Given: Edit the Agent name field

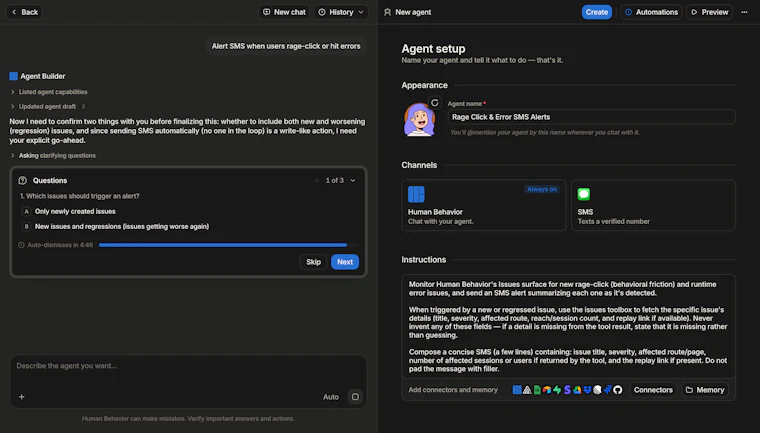Looking at the screenshot, I should coord(591,117).
